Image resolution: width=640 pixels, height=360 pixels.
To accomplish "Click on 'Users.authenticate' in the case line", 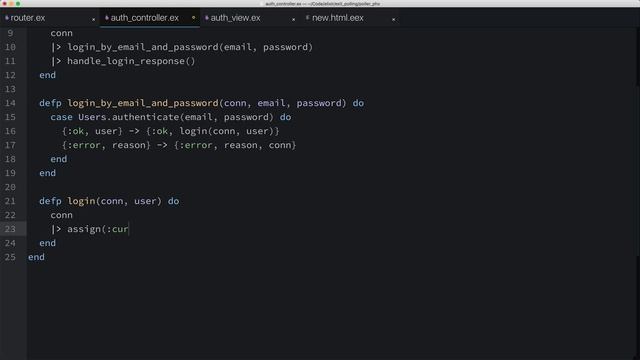I will click(x=129, y=117).
